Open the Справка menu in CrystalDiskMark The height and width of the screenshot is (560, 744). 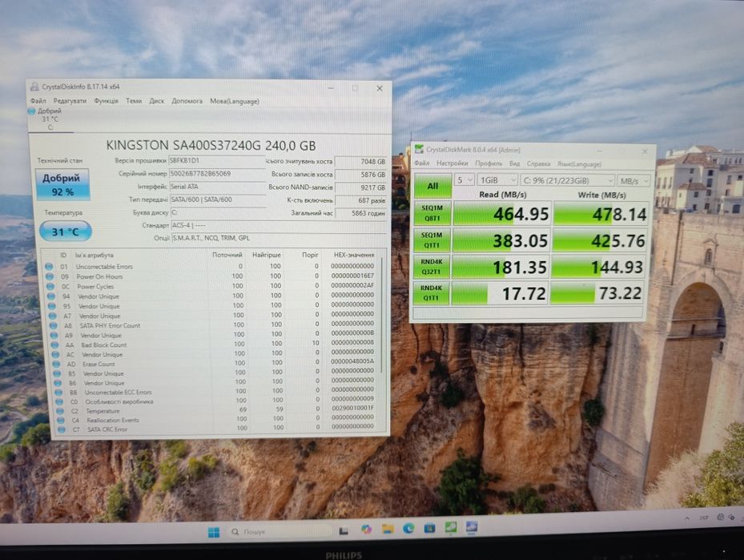click(538, 163)
